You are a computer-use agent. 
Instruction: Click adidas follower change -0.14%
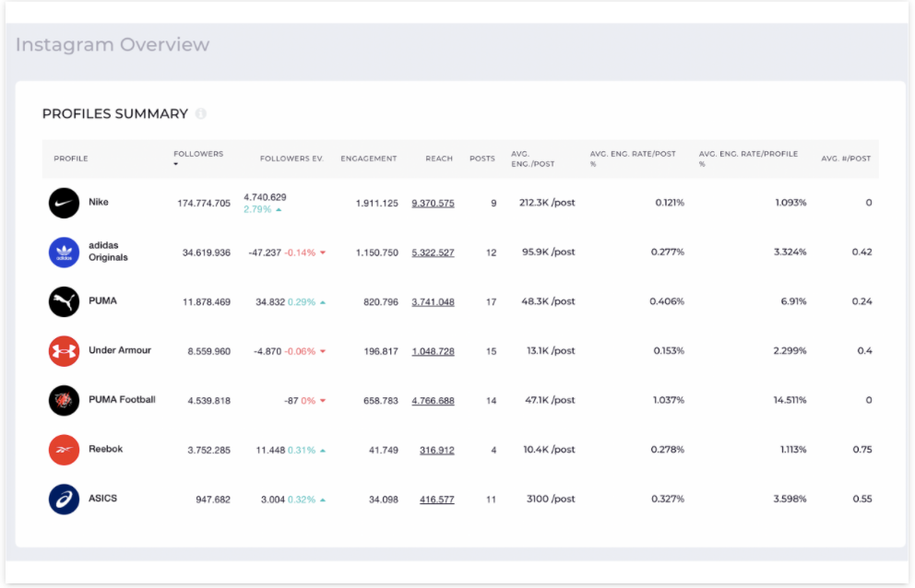300,253
